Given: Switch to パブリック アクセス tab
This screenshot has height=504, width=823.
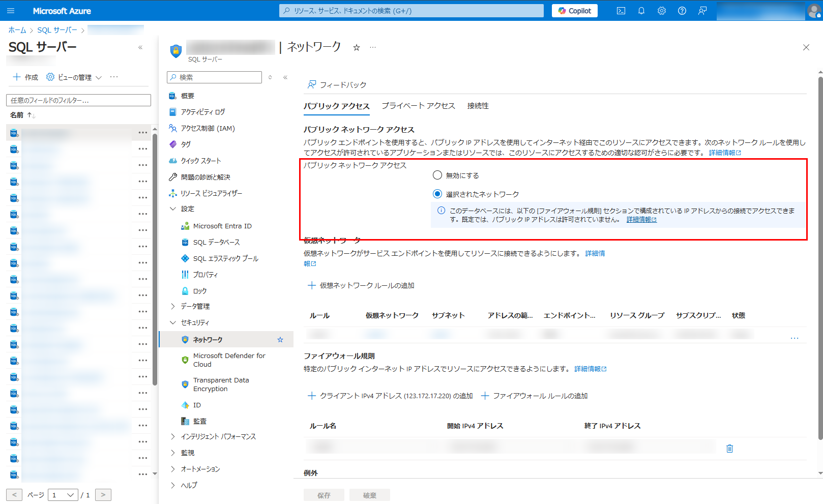Looking at the screenshot, I should coord(337,106).
